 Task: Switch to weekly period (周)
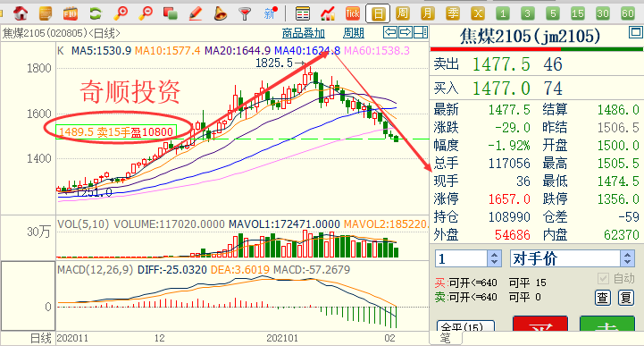pyautogui.click(x=403, y=13)
